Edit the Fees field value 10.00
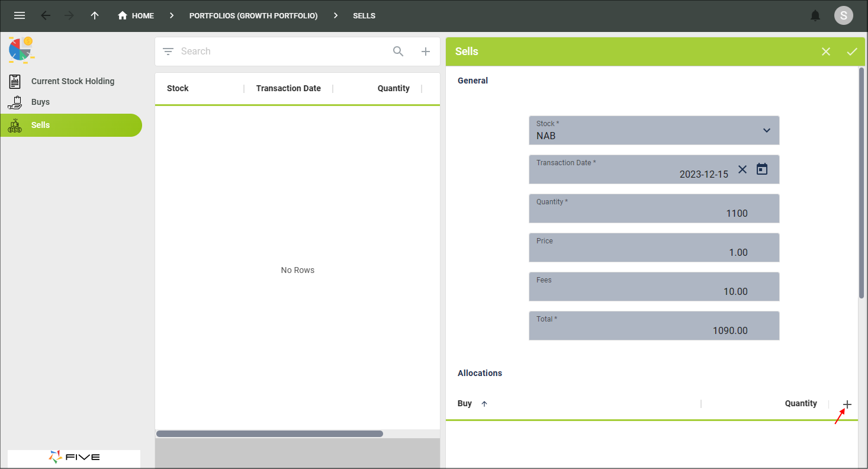The height and width of the screenshot is (469, 868). pos(654,287)
